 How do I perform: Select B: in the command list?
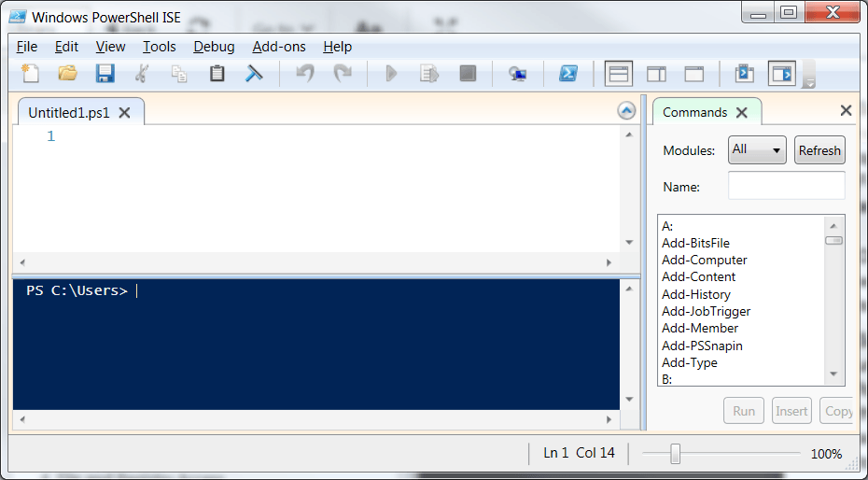pyautogui.click(x=667, y=380)
